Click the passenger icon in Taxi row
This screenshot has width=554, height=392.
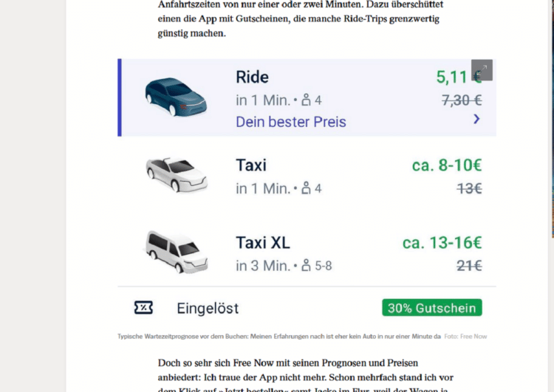(x=307, y=188)
